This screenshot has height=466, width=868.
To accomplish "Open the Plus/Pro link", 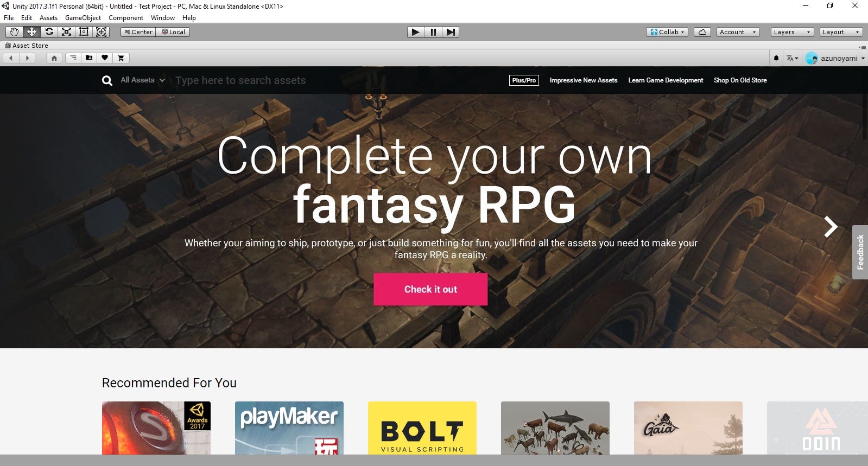I will 524,80.
